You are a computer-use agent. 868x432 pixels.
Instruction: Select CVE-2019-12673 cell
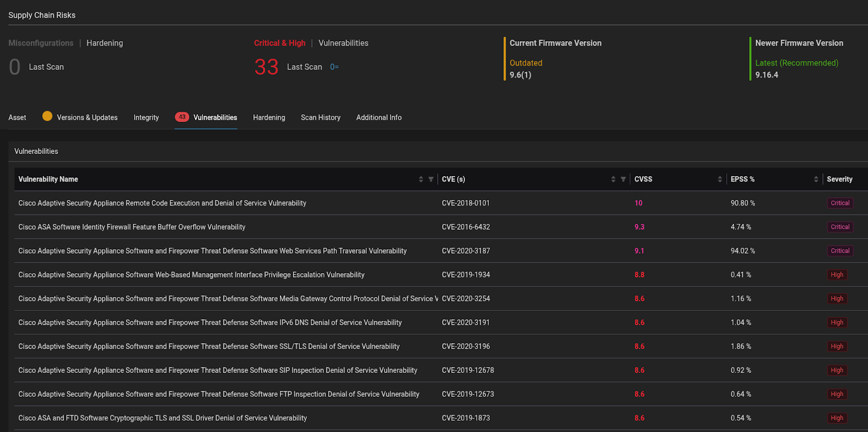pos(468,394)
